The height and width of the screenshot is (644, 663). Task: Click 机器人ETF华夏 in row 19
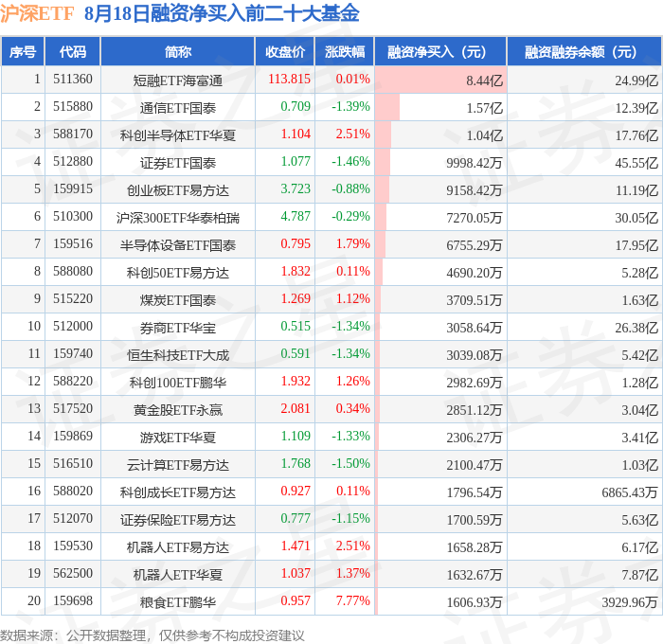178,575
